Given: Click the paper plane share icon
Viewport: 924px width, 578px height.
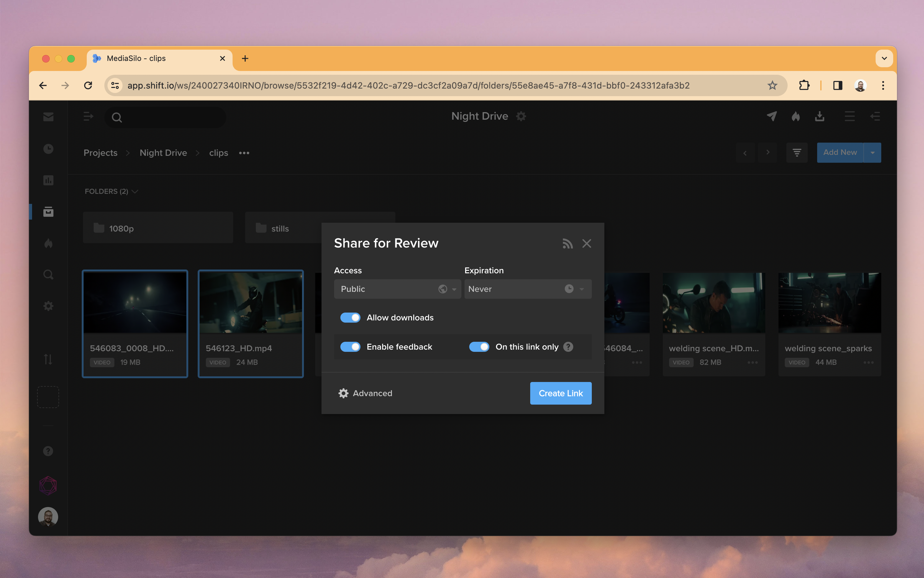Looking at the screenshot, I should tap(772, 116).
